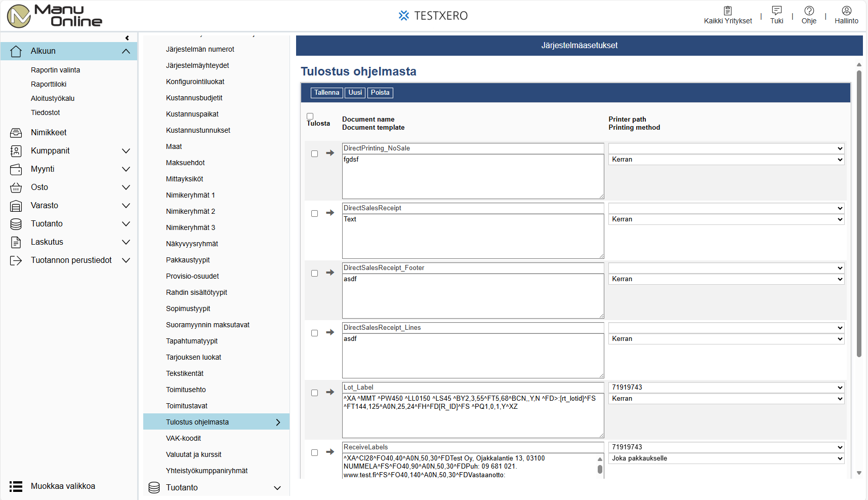
Task: Click arrow icon for Lot_Label row
Action: (x=330, y=392)
